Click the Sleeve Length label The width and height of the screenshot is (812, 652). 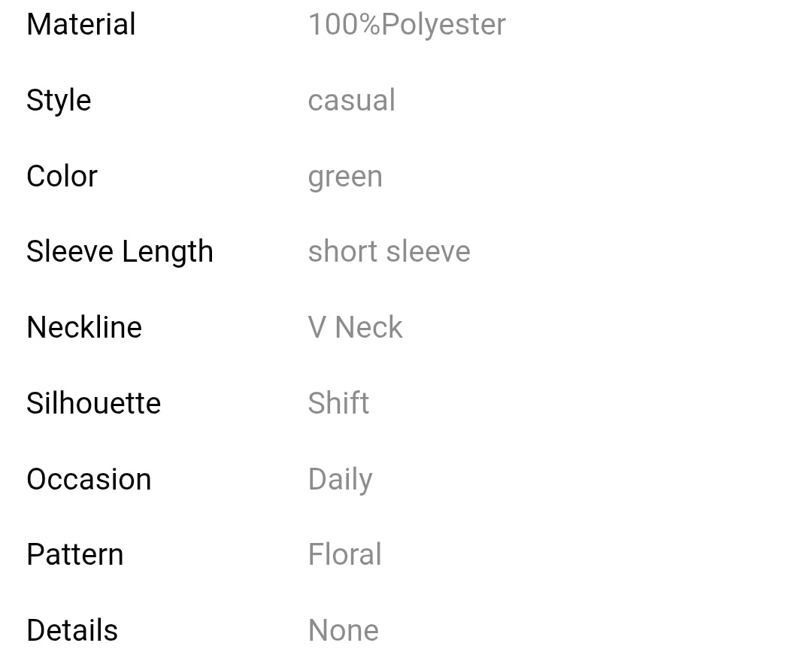(120, 252)
